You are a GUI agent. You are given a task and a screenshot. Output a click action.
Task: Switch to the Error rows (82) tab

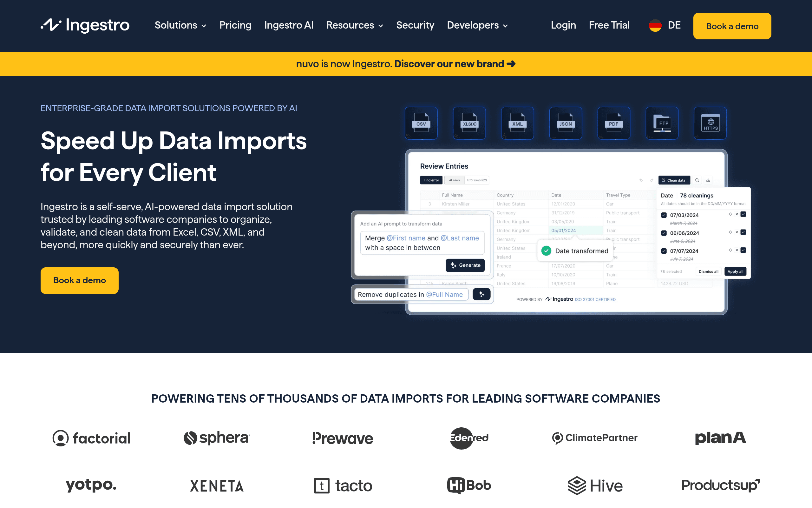(477, 180)
